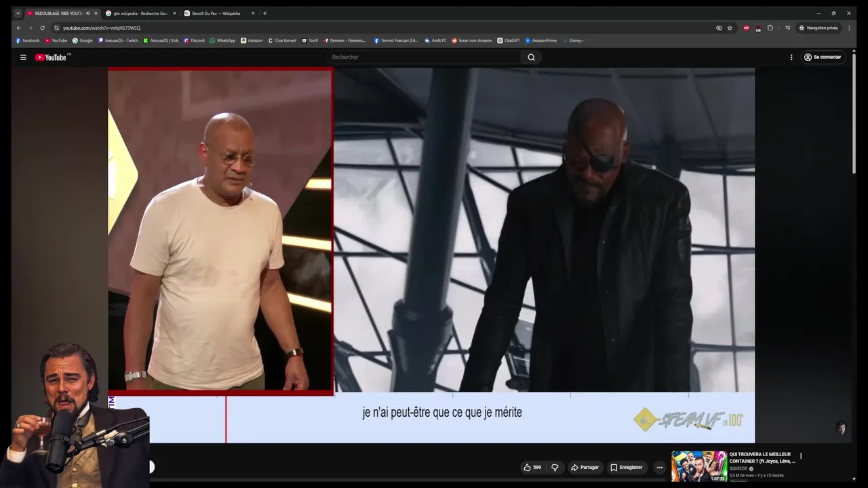The width and height of the screenshot is (868, 488).
Task: Open the YouTube hamburger guide menu
Action: 23,58
